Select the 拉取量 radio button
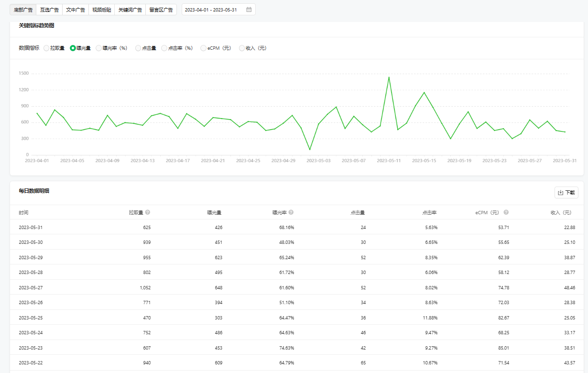 tap(46, 48)
